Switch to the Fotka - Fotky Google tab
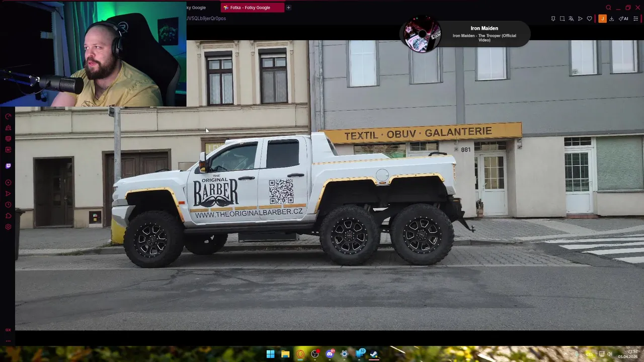Screen dimensions: 644x362 click(253, 8)
